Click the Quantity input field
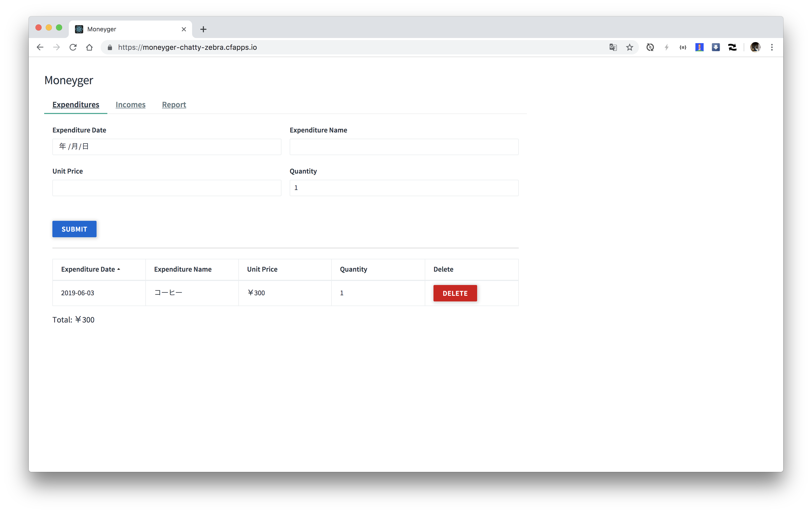This screenshot has width=812, height=513. pos(404,188)
